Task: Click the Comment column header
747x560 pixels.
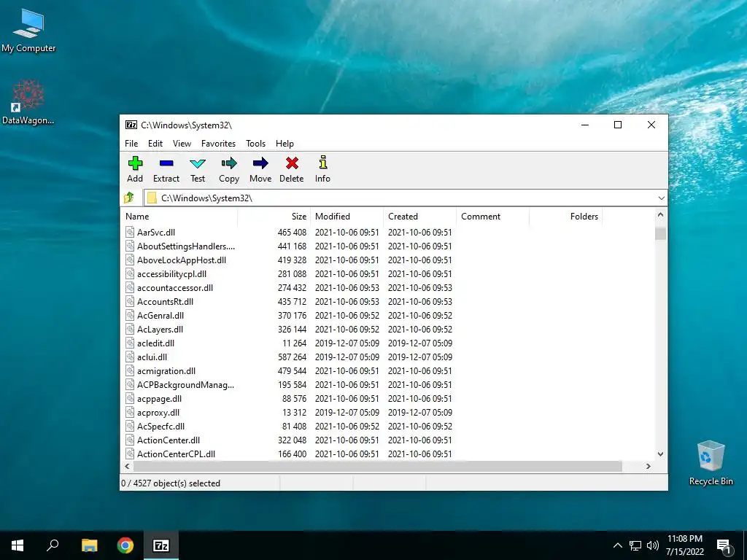Action: pos(492,216)
